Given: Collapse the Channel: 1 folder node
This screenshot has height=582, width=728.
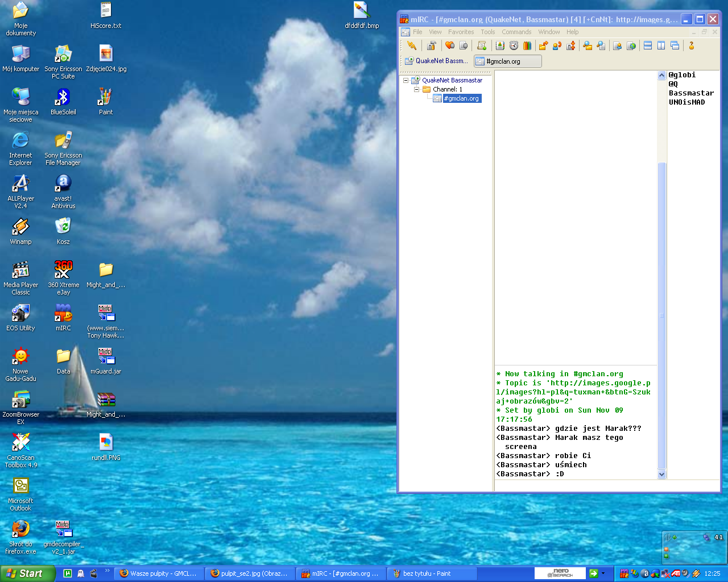Looking at the screenshot, I should point(416,90).
